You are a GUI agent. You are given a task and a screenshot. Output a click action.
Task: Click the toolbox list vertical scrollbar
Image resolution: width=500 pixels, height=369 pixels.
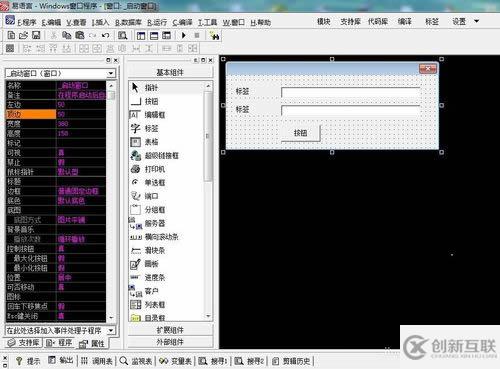point(208,200)
